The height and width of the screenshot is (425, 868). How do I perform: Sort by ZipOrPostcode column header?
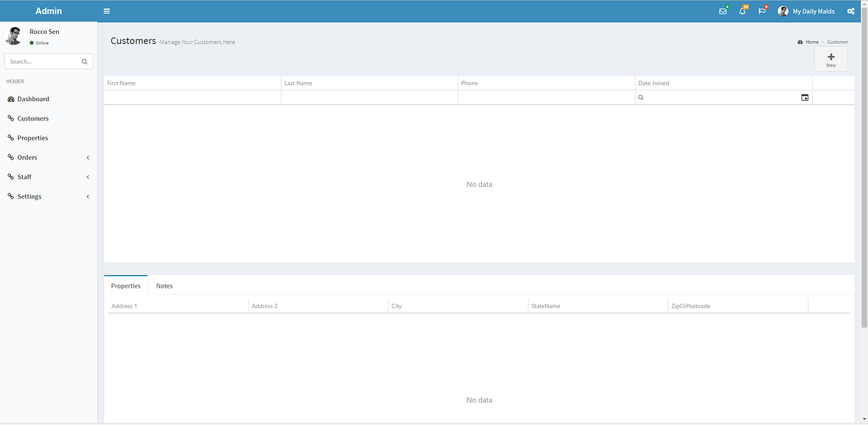point(738,306)
